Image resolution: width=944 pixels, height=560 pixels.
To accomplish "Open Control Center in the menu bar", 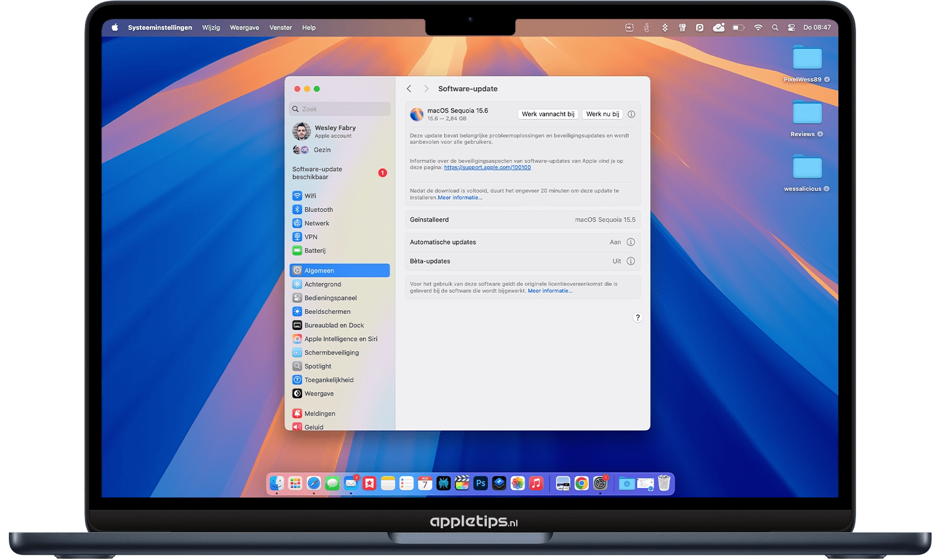I will 791,28.
